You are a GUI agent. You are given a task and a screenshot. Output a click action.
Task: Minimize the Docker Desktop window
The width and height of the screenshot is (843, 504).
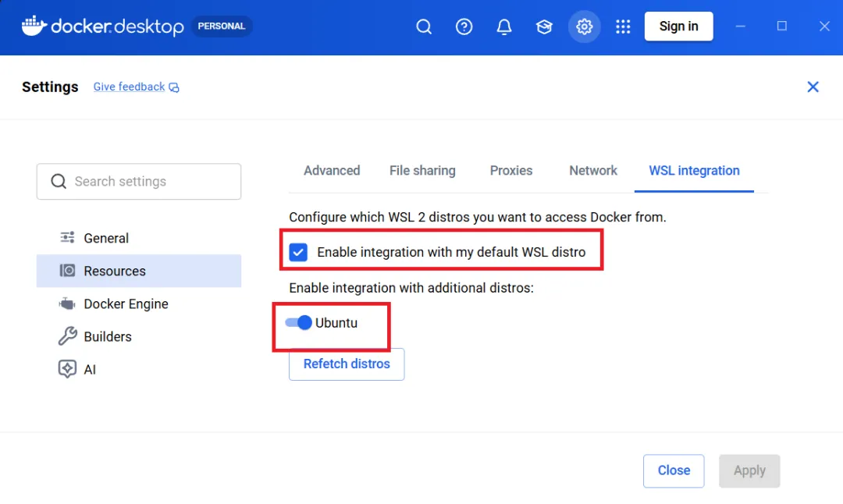740,27
